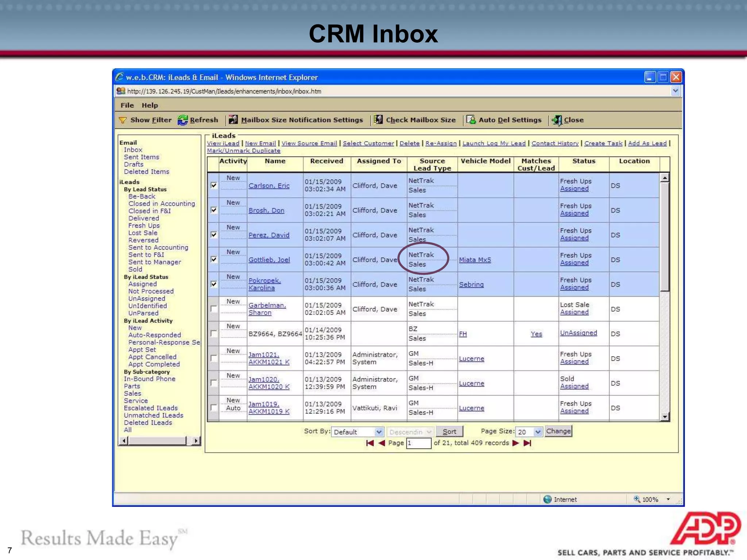
Task: Open the Help menu
Action: [x=150, y=105]
